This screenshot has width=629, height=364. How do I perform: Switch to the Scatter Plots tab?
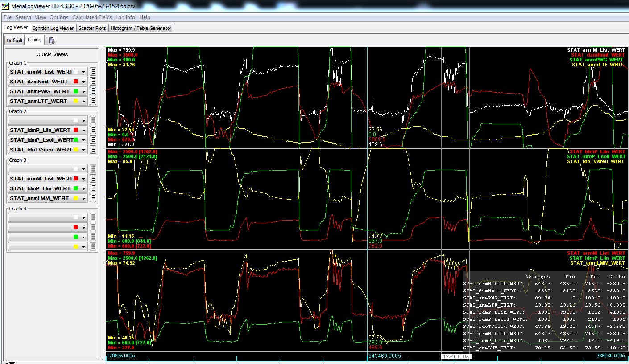92,28
